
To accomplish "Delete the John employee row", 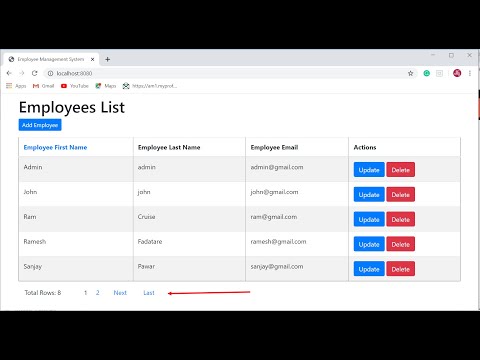I will click(401, 195).
